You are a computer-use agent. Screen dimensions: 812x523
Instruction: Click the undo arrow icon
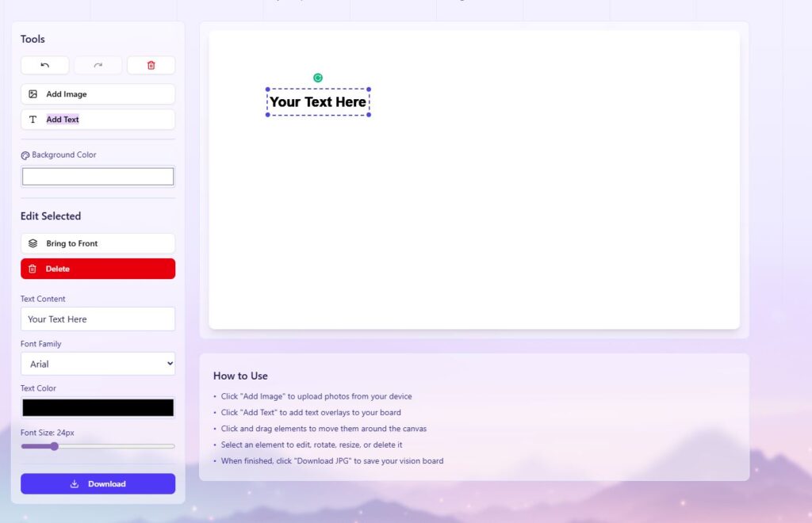point(45,65)
